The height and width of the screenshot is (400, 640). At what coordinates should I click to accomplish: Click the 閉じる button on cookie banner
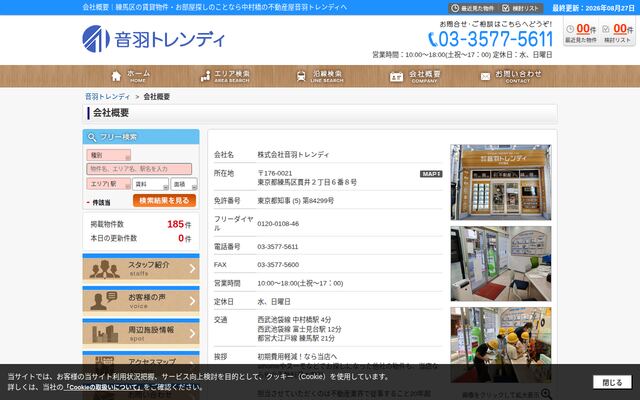coord(612,382)
